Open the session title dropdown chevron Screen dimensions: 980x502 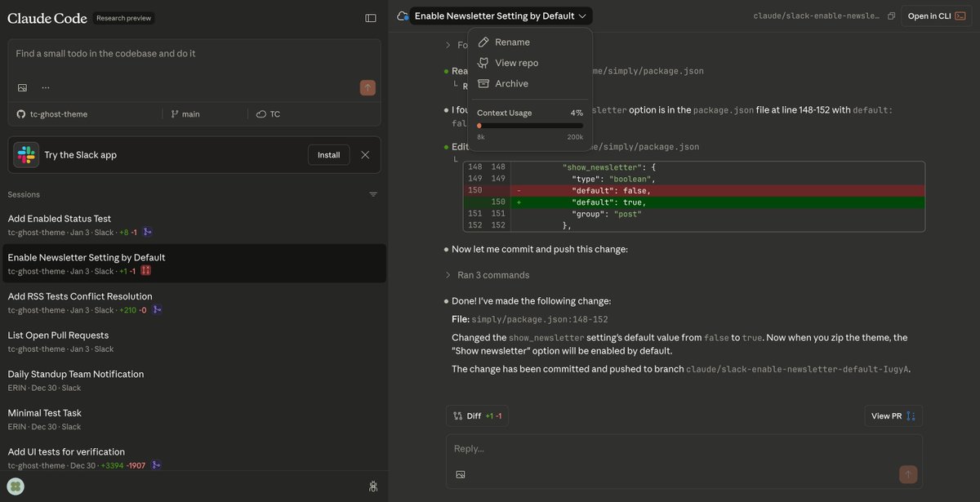pos(583,15)
